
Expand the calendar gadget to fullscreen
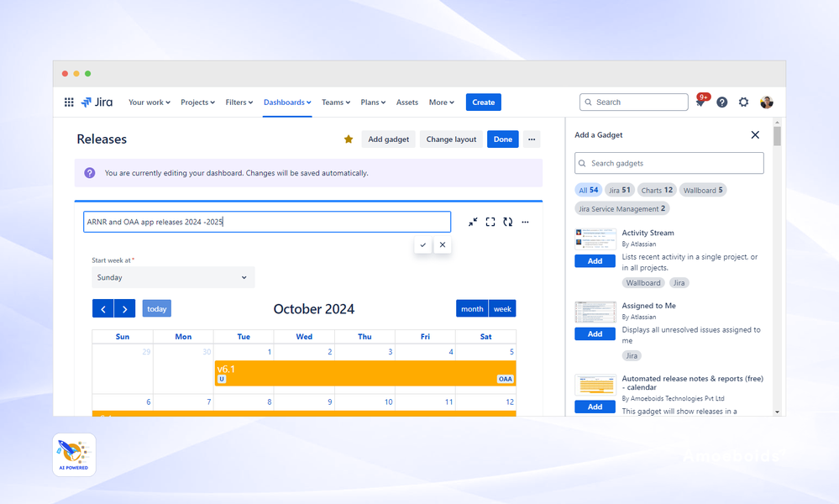[490, 222]
